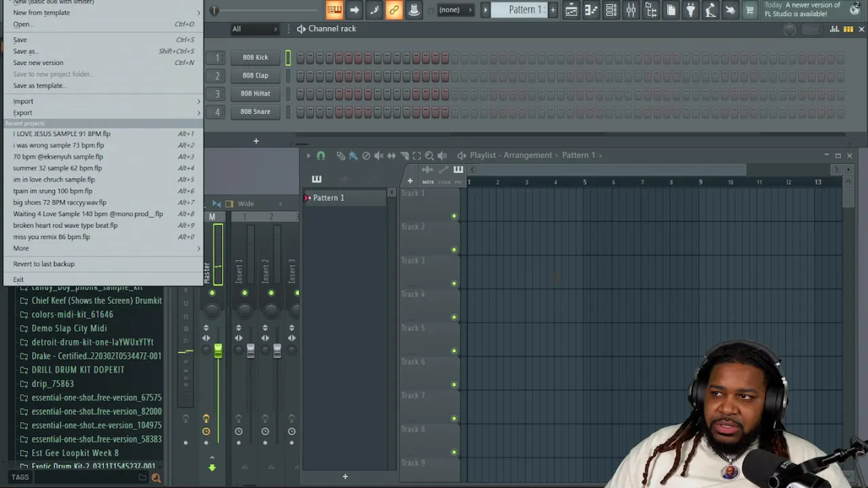Mute Track 5 in the Playlist

point(454,351)
